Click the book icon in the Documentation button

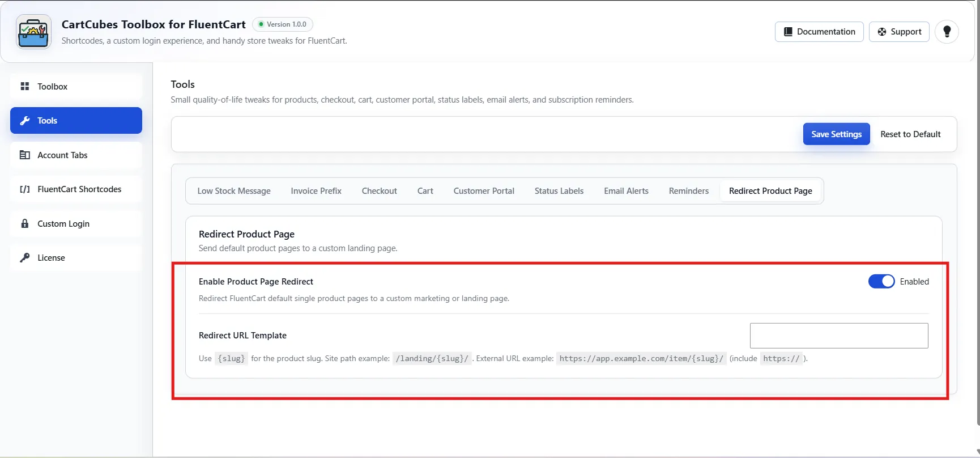tap(788, 32)
